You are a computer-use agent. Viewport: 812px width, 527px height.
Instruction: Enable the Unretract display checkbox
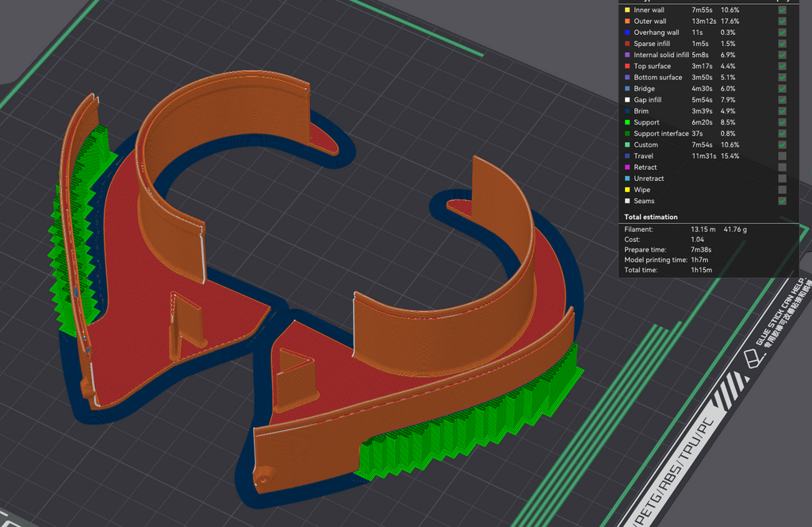pyautogui.click(x=782, y=179)
